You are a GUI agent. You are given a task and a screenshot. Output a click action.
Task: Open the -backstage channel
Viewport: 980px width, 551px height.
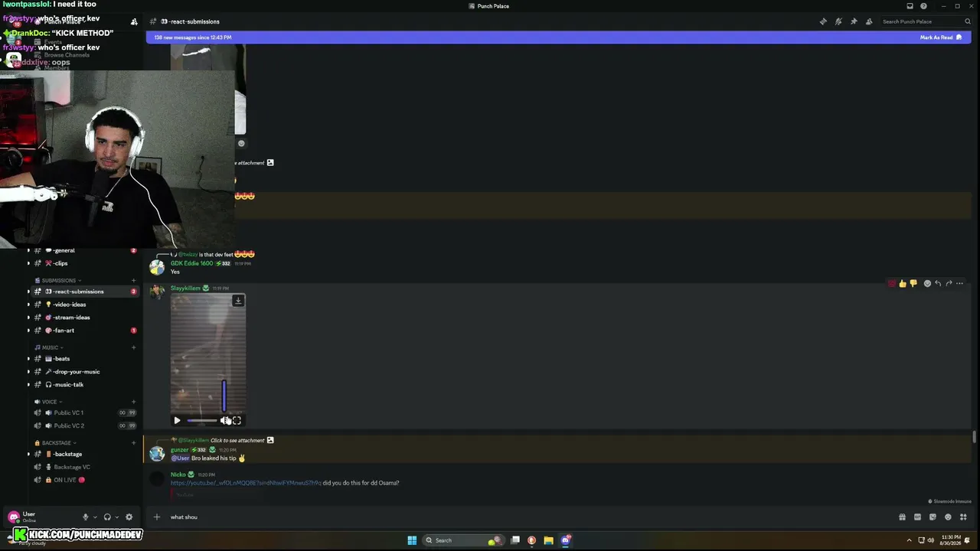[84, 455]
